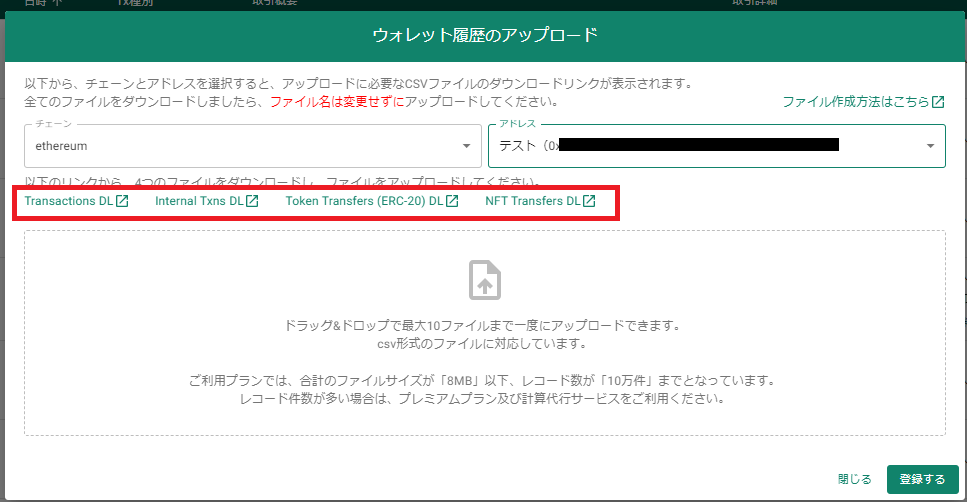Open the NFT Transfers DL link
The height and width of the screenshot is (502, 967).
(540, 201)
